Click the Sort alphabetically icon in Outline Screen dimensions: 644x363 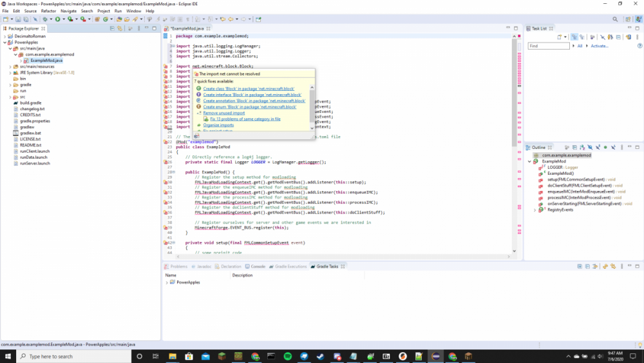pos(582,147)
